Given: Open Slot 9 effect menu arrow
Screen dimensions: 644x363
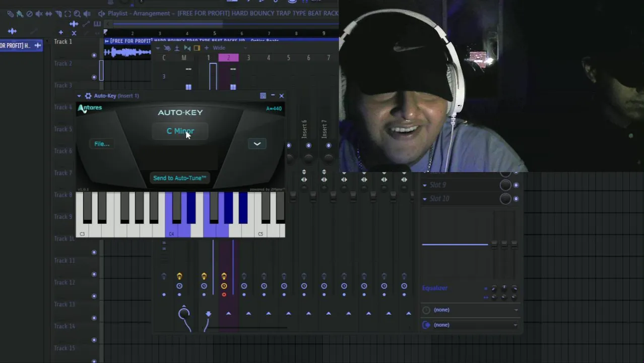Looking at the screenshot, I should (x=425, y=185).
